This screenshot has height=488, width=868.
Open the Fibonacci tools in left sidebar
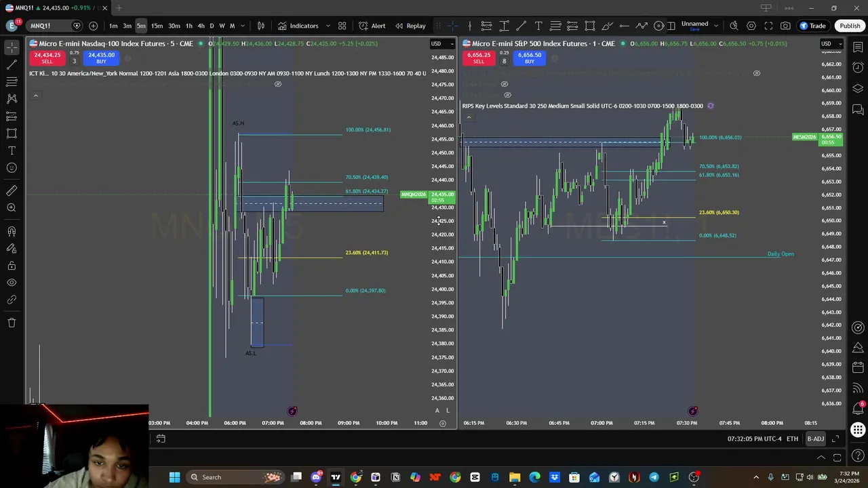coord(12,81)
